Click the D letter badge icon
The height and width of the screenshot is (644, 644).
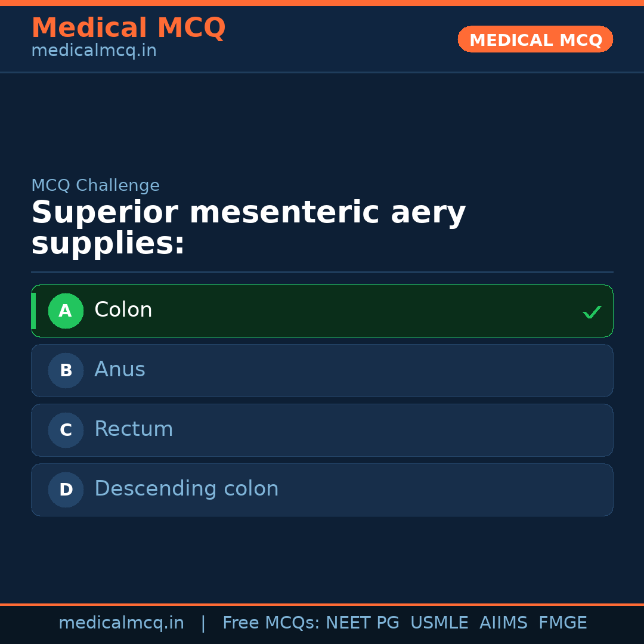click(x=66, y=490)
